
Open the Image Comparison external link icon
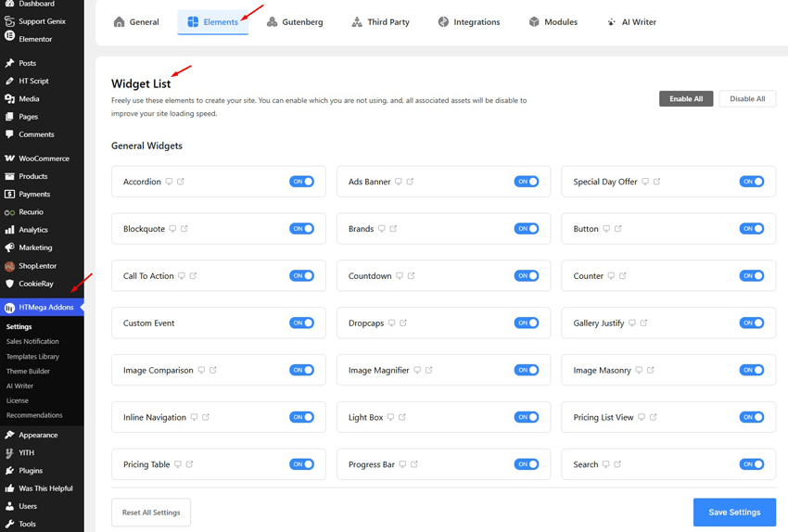[x=213, y=370]
